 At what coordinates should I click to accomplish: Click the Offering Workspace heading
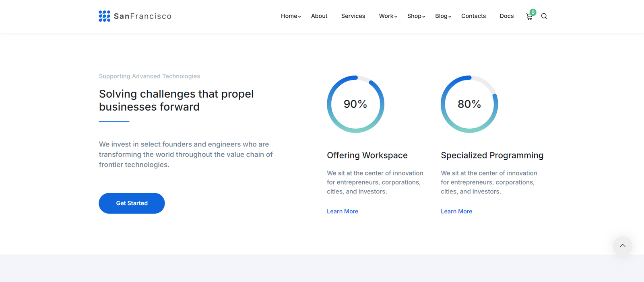pyautogui.click(x=367, y=155)
